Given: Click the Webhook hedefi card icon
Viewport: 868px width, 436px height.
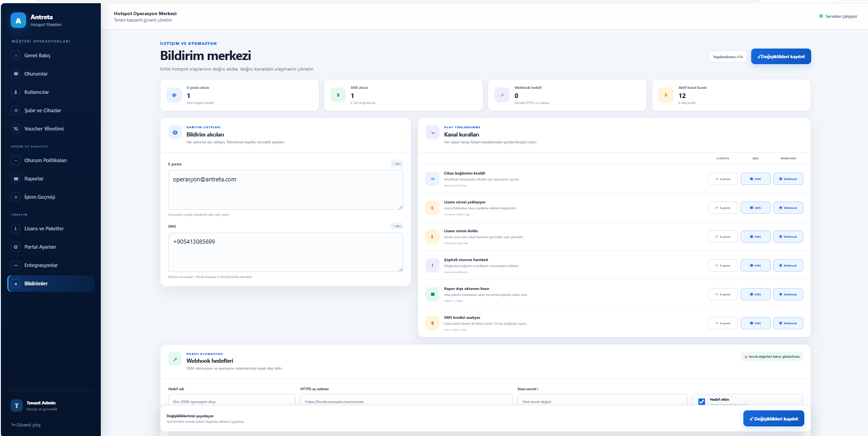Looking at the screenshot, I should [502, 95].
